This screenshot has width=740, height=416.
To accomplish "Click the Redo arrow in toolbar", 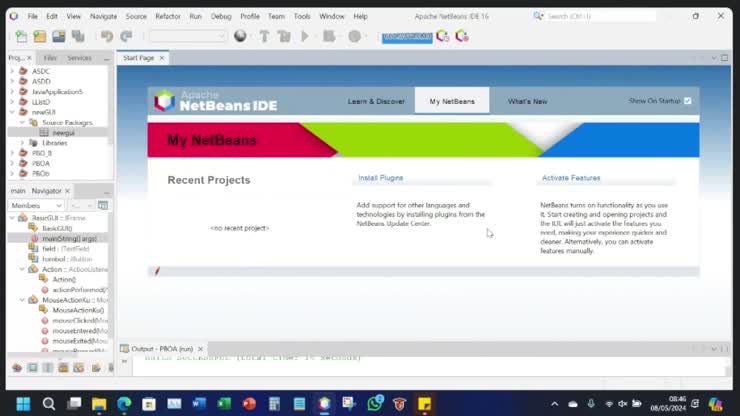I will point(126,36).
